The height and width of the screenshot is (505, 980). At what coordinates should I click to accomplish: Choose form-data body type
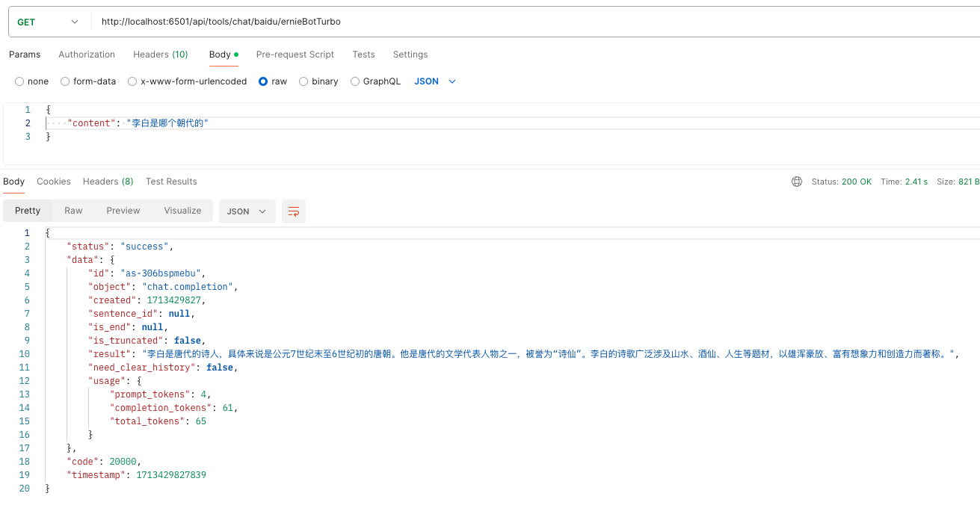tap(88, 81)
